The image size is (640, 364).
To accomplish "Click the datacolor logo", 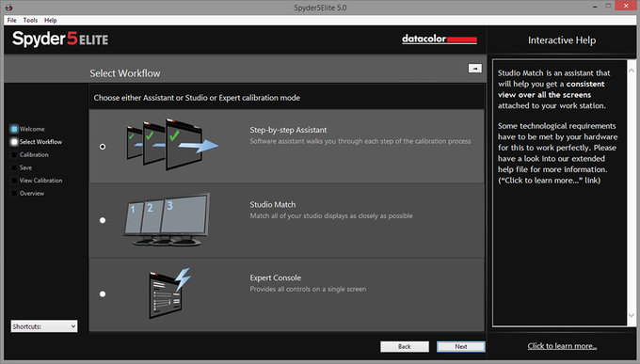I will (x=440, y=40).
